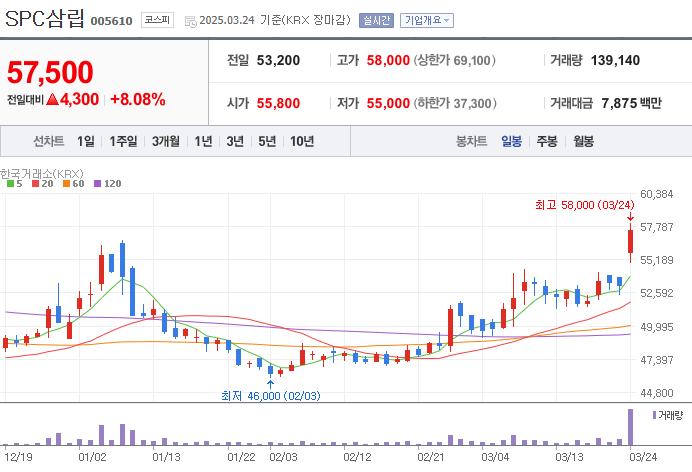Click the 저가 value 55,000
692x472 pixels.
388,103
